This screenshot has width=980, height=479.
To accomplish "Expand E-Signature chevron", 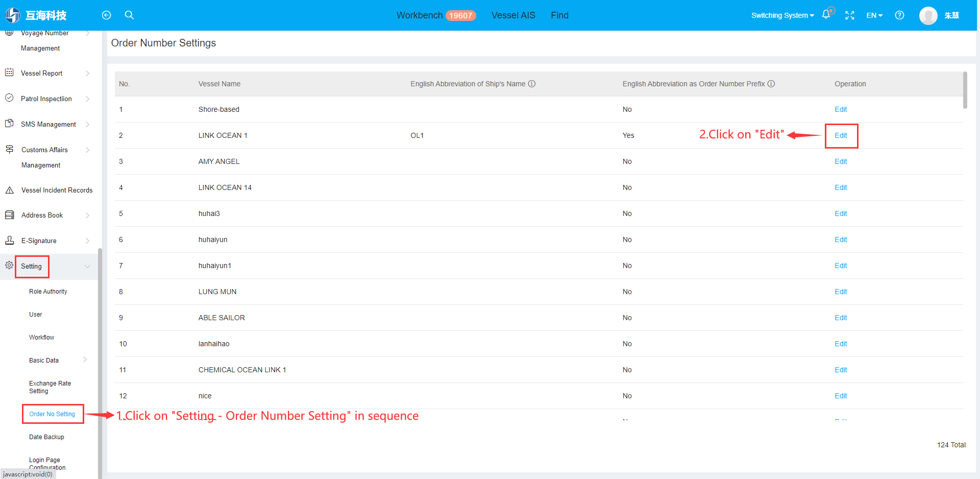I will click(x=87, y=241).
